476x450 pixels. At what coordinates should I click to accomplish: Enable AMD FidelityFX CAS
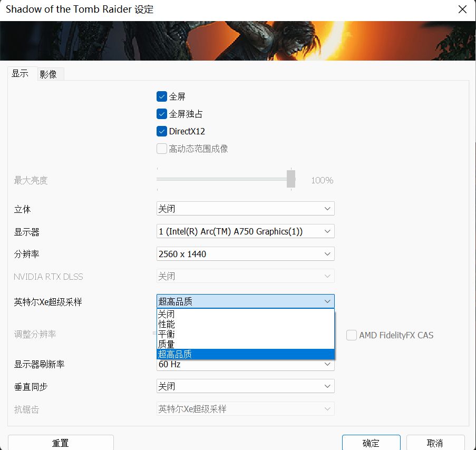pyautogui.click(x=352, y=335)
